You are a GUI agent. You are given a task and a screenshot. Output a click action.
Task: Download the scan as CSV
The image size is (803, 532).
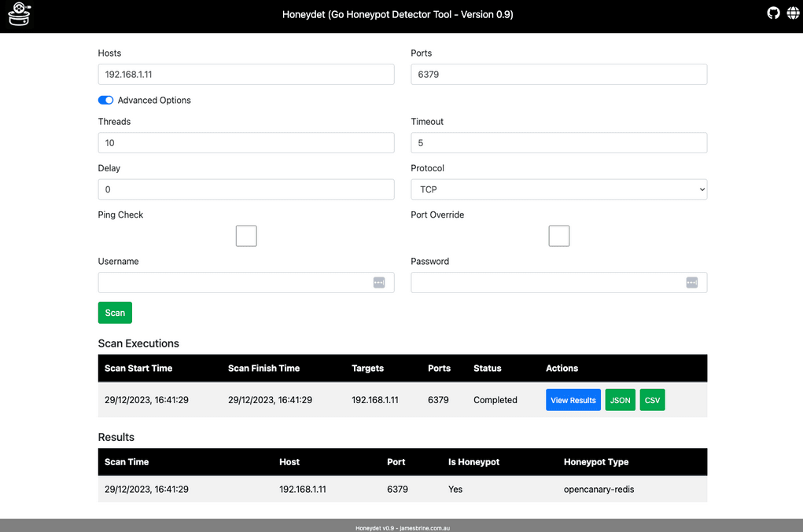point(653,400)
